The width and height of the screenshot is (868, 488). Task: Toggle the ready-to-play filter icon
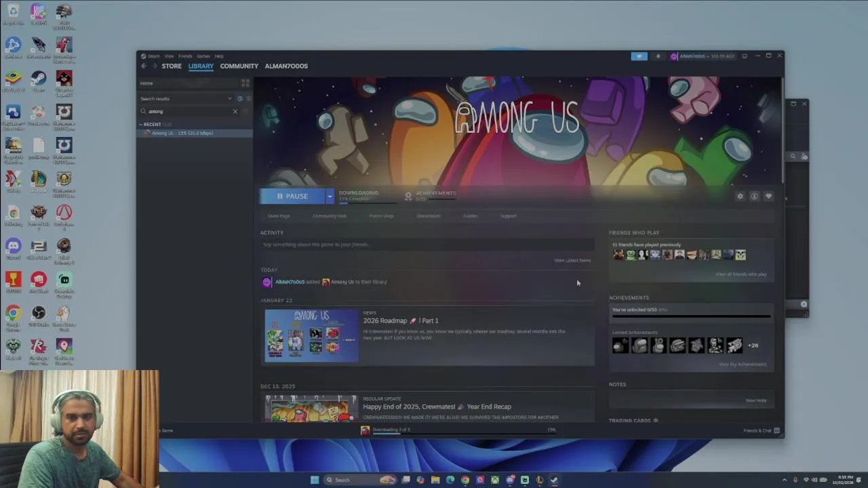(x=248, y=99)
